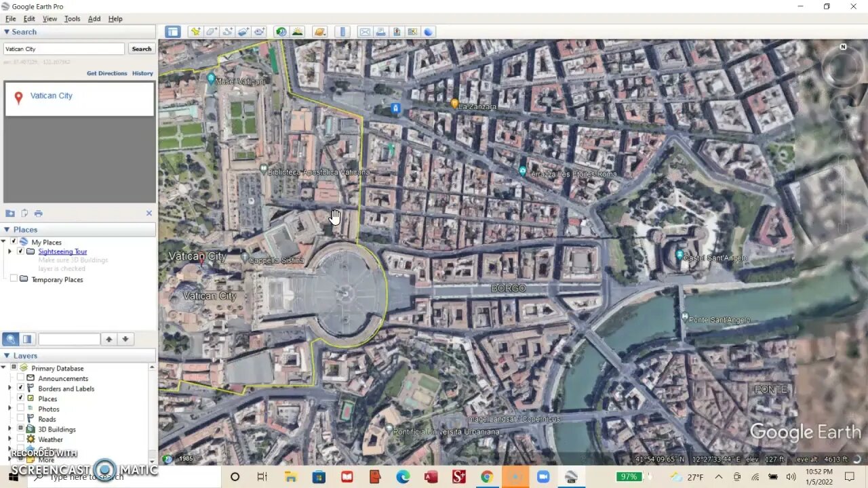This screenshot has height=488, width=868.
Task: Click the panel-split view icon beside the magnifier
Action: click(27, 339)
